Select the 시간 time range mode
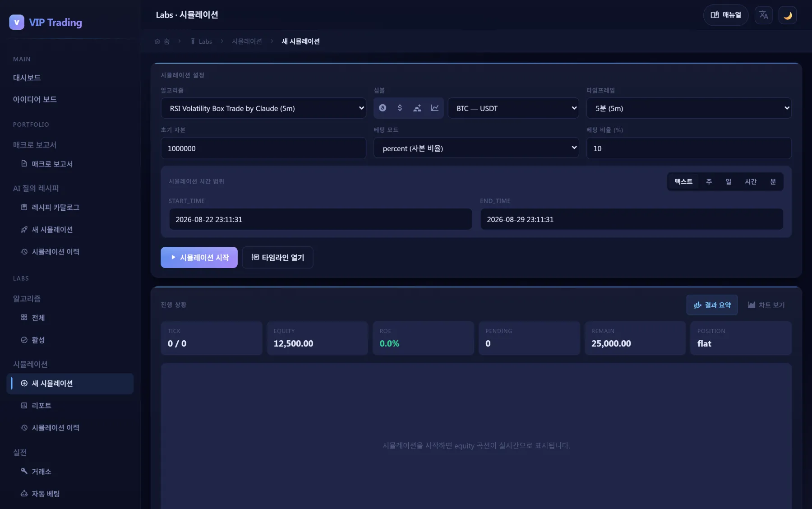The image size is (812, 509). point(751,181)
